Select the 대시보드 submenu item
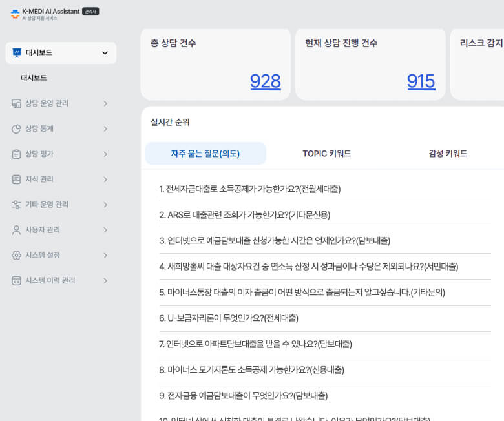Image resolution: width=504 pixels, height=421 pixels. point(34,78)
